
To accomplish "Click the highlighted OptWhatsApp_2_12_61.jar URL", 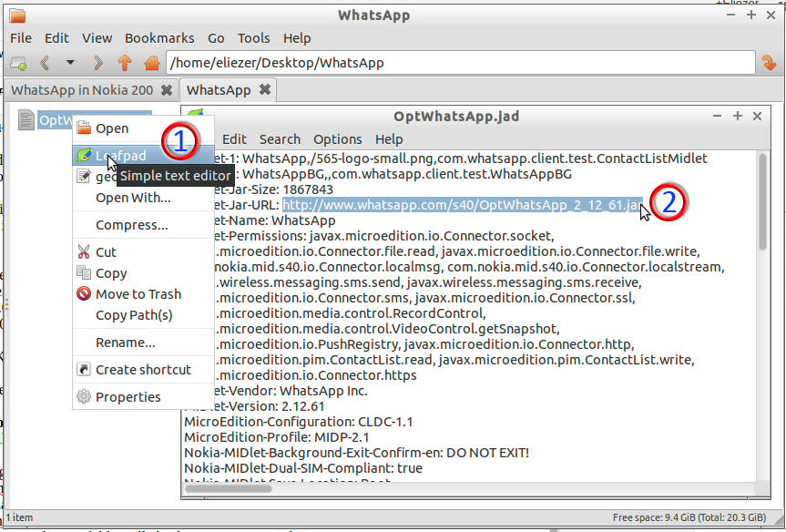I will pyautogui.click(x=462, y=205).
